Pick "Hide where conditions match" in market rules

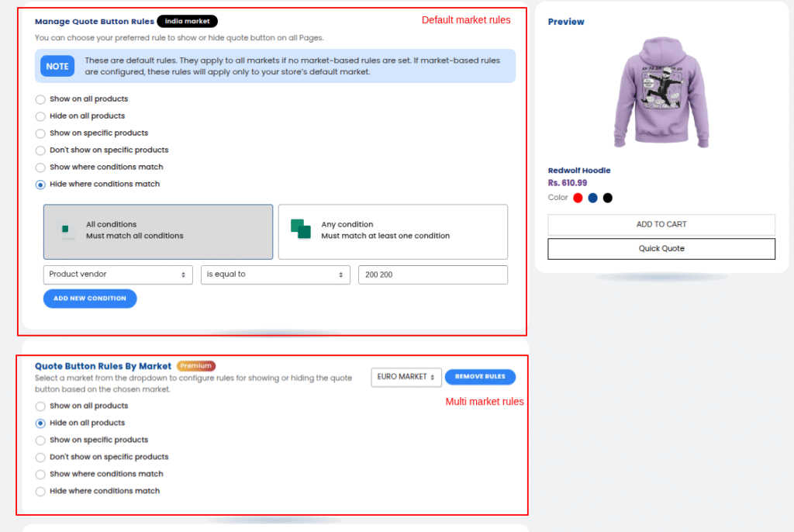(x=40, y=492)
